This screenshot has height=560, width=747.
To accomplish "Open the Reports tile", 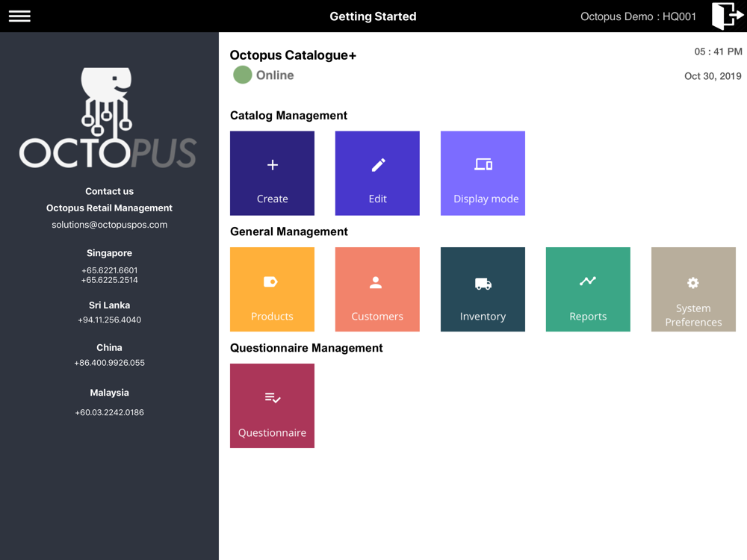I will (588, 289).
